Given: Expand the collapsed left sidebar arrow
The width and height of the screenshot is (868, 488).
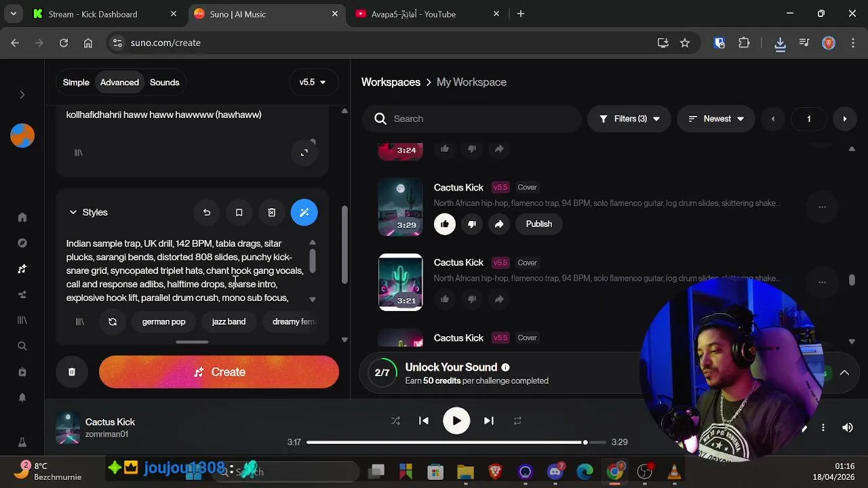Looking at the screenshot, I should [x=22, y=95].
